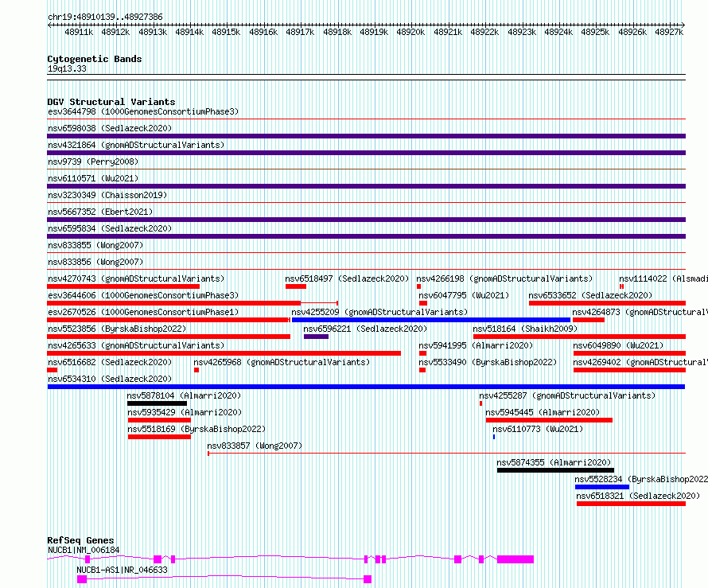Open nsv6516682 (Sedlazeck2020) label
708x588 pixels.
click(x=110, y=362)
